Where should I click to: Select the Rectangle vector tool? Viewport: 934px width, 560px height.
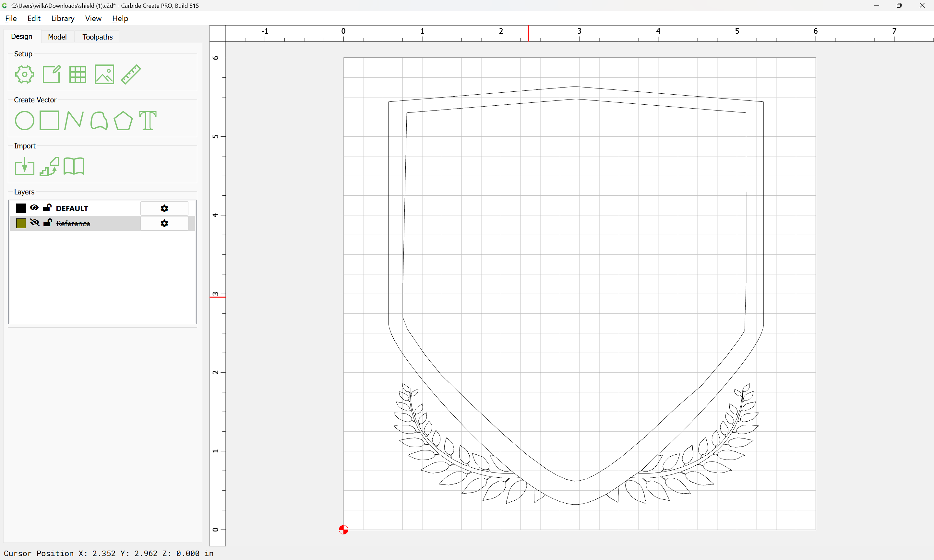pyautogui.click(x=49, y=120)
